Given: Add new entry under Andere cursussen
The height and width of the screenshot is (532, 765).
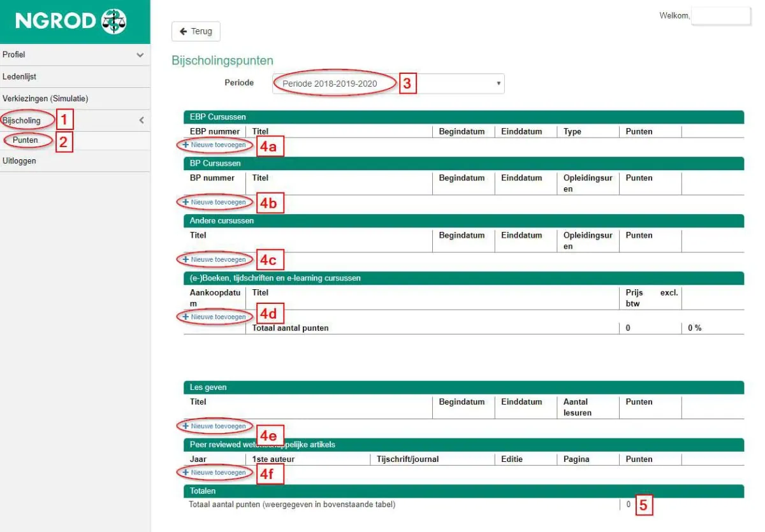Looking at the screenshot, I should pos(214,259).
